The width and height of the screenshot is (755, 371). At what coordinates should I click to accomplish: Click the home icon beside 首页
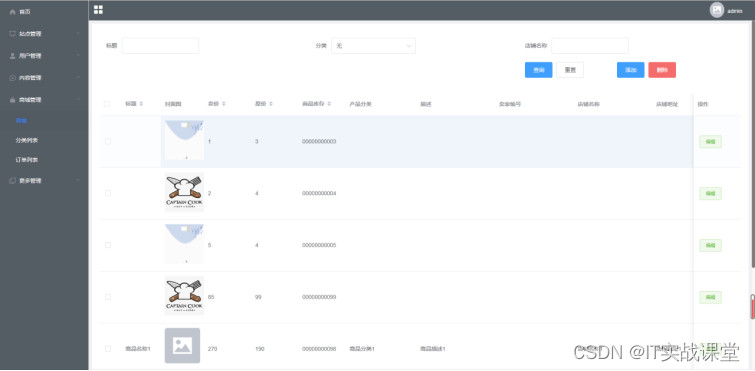[13, 12]
